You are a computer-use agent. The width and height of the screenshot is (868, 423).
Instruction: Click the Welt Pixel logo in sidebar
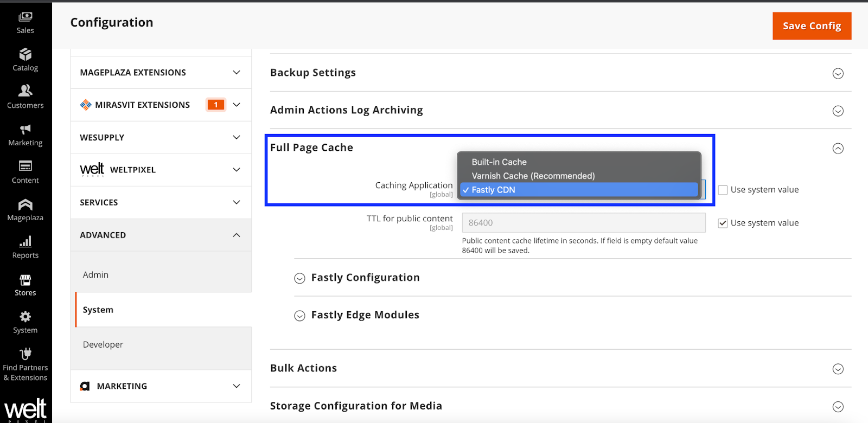25,411
